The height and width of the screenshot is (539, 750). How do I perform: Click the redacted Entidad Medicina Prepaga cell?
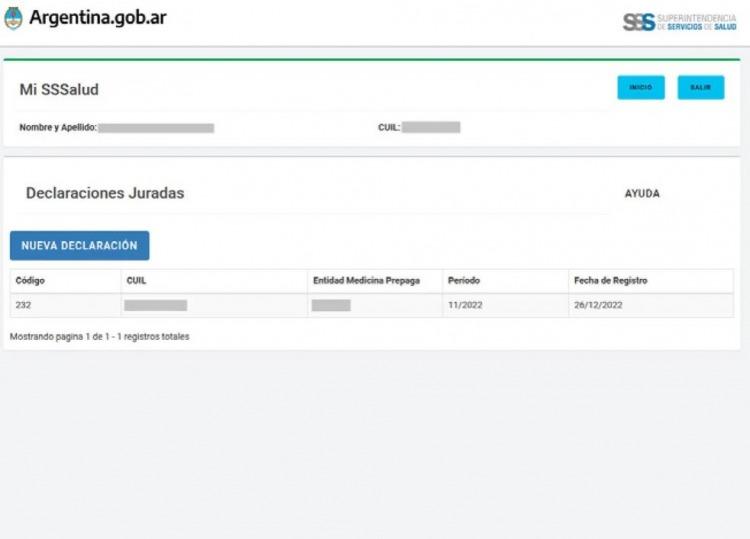tap(331, 305)
